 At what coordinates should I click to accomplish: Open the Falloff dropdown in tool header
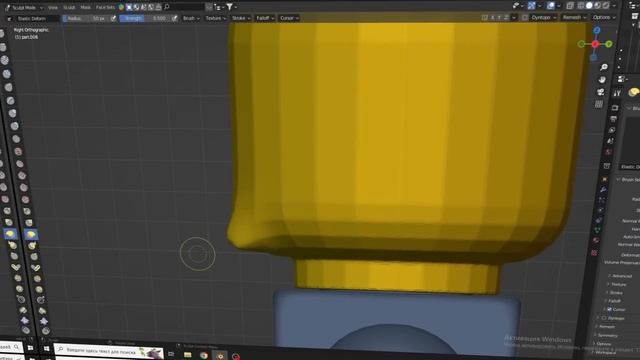[x=264, y=18]
